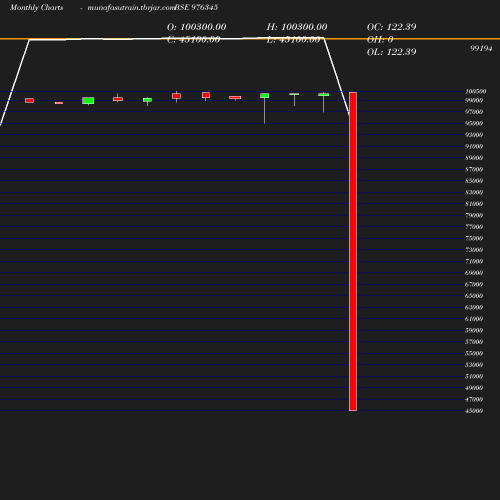This screenshot has height=500, width=500.
Task: Click the munafasutrain website name in header
Action: pyautogui.click(x=131, y=8)
